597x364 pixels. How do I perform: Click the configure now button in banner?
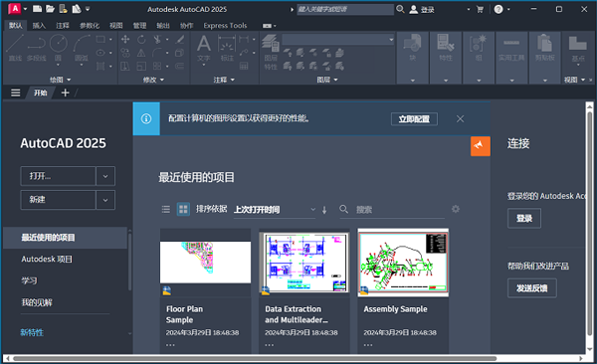(x=414, y=119)
